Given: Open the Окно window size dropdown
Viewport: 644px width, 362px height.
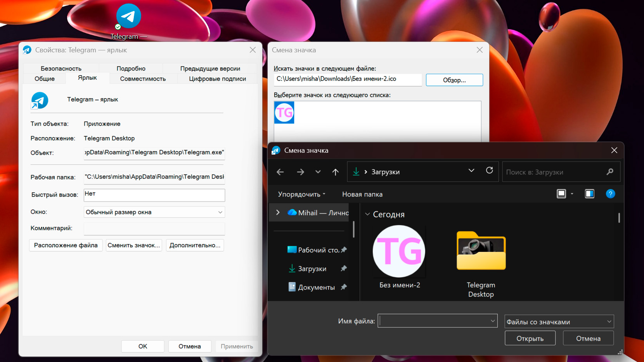Looking at the screenshot, I should (x=154, y=212).
